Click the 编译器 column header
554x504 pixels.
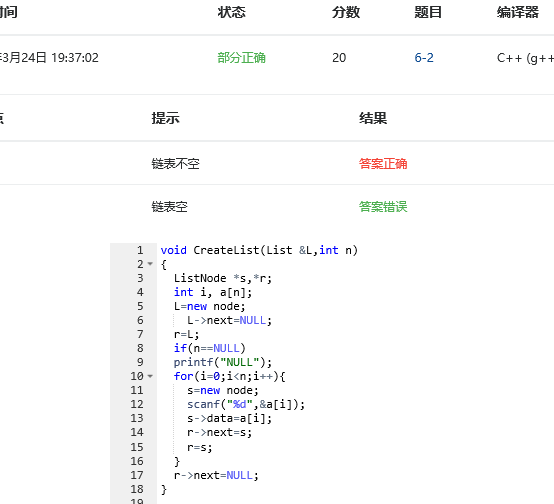pos(518,12)
